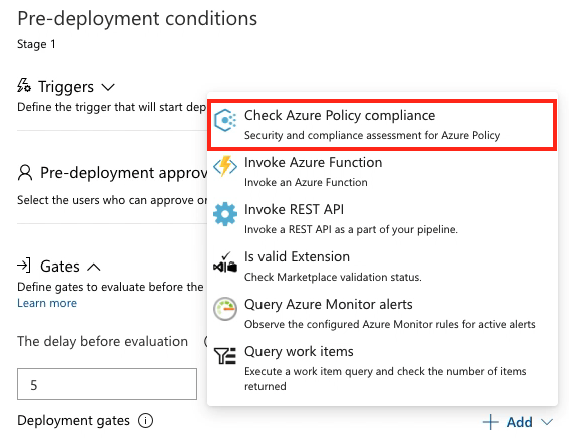This screenshot has height=445, width=569.
Task: Click the Is valid Extension icon
Action: (x=225, y=262)
